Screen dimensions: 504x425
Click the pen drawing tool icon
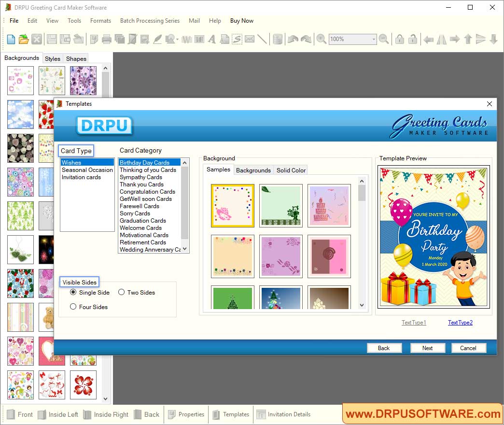click(x=157, y=39)
